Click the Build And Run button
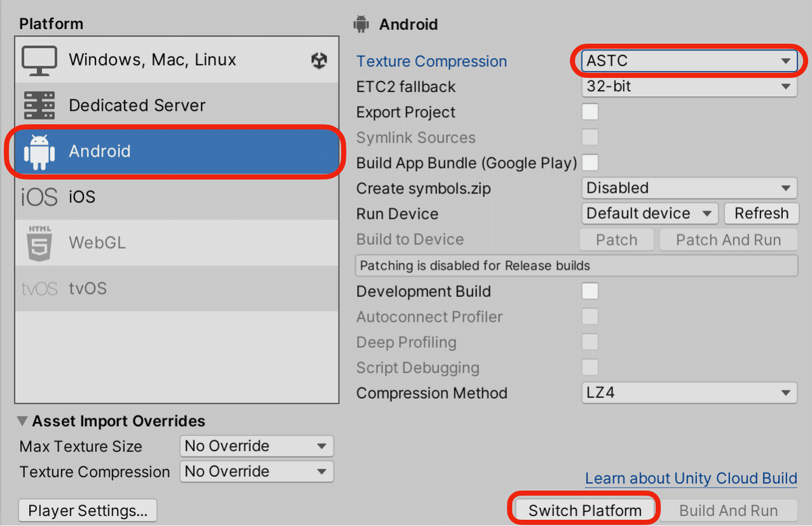The width and height of the screenshot is (812, 526). click(x=728, y=510)
